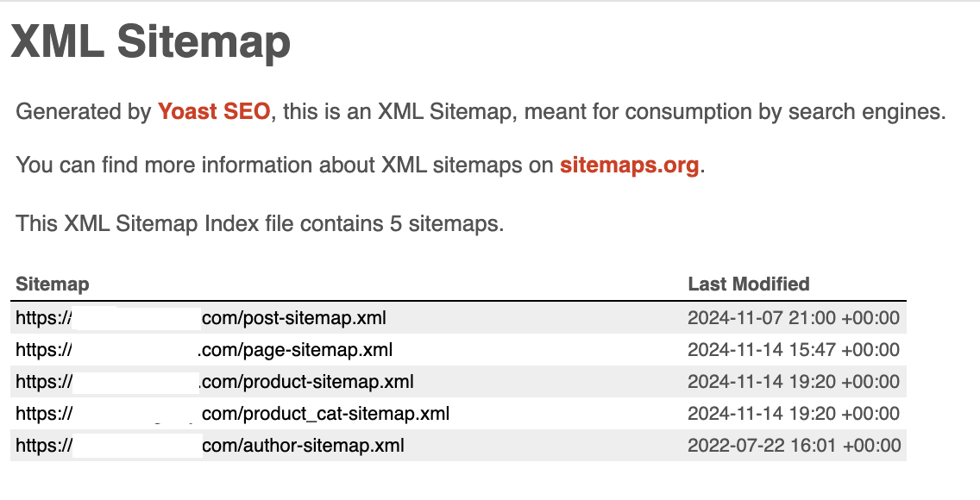Image resolution: width=980 pixels, height=500 pixels.
Task: Click the 'contains 5 sitemaps' sentence
Action: click(x=260, y=223)
